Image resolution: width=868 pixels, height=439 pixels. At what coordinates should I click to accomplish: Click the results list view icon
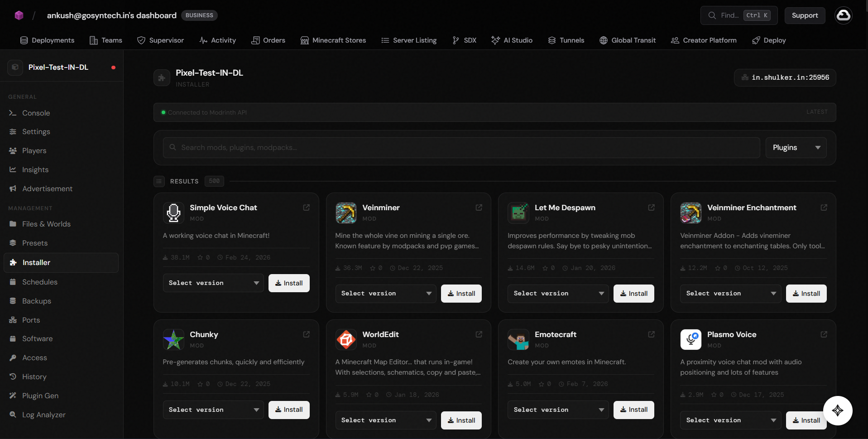point(159,181)
